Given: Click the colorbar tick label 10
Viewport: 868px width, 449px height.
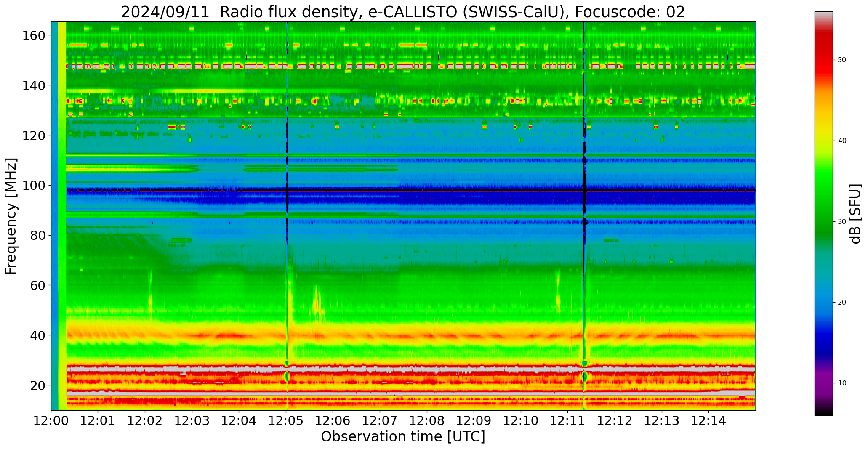Looking at the screenshot, I should tap(842, 383).
